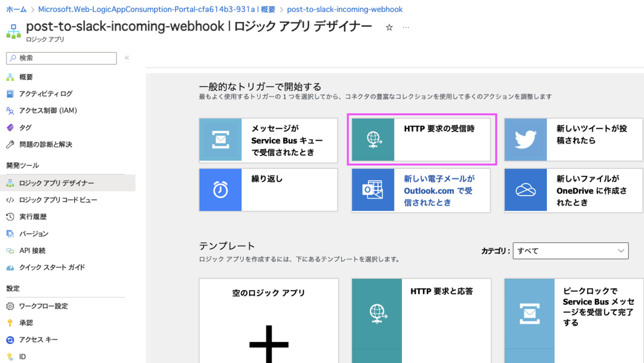Select the 繰り返し alarm clock trigger icon
This screenshot has width=644, height=363.
point(220,190)
